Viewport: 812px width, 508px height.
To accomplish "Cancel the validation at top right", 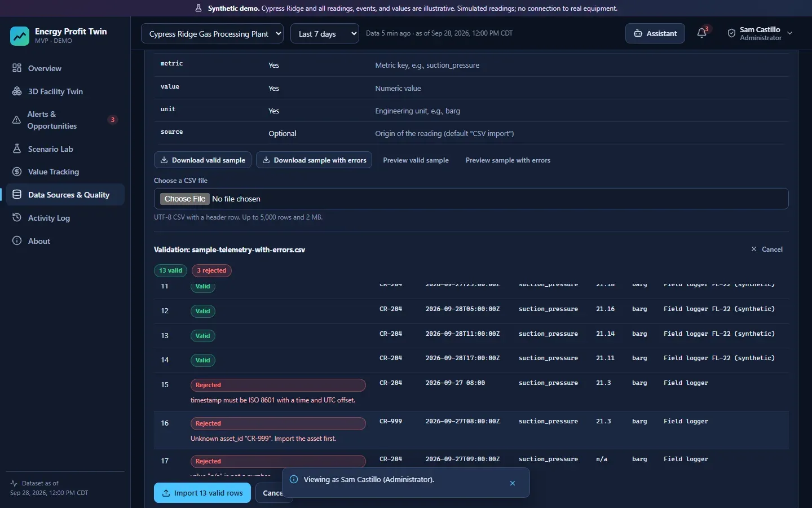I will coord(767,249).
